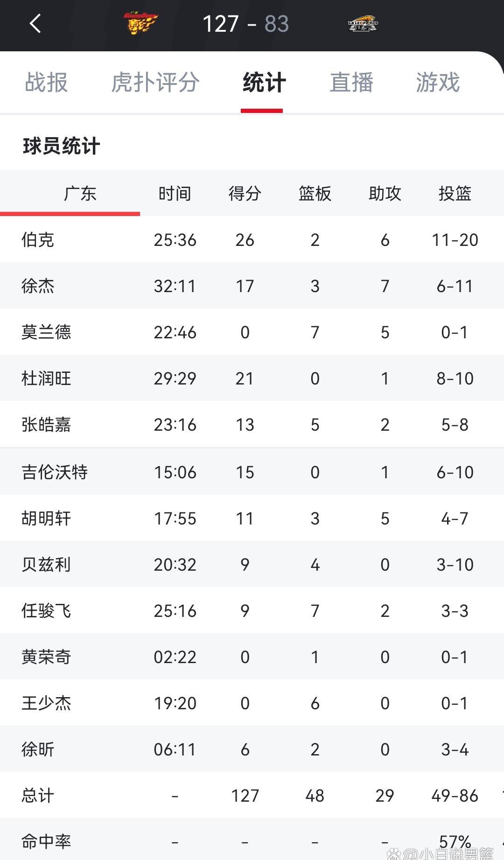Sort by the 得分 column header

point(245,194)
